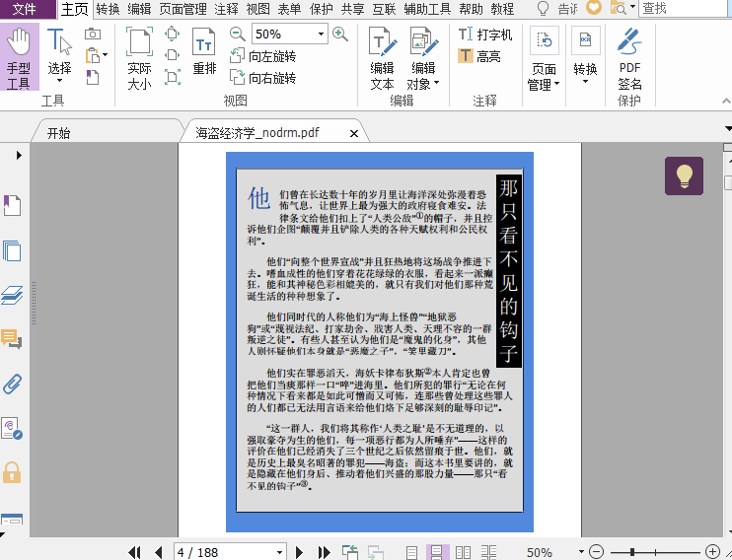Click the Actual Size (实际大小) icon
This screenshot has height=560, width=732.
(x=139, y=57)
